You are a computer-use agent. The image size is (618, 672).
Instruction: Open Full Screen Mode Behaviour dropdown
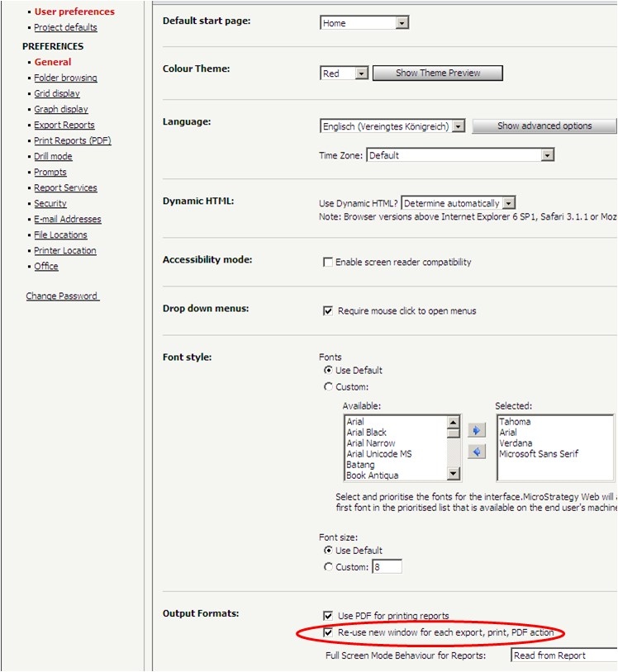[564, 655]
